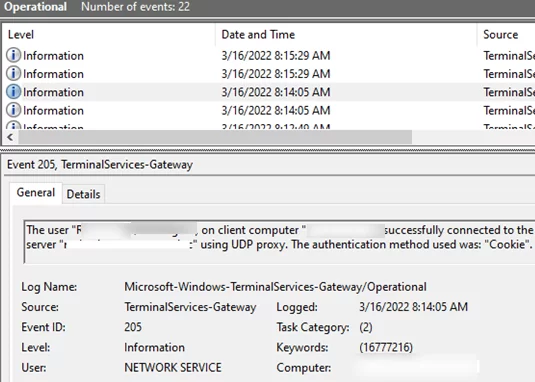The width and height of the screenshot is (535, 382).
Task: Click the Operational log title
Action: pyautogui.click(x=35, y=7)
